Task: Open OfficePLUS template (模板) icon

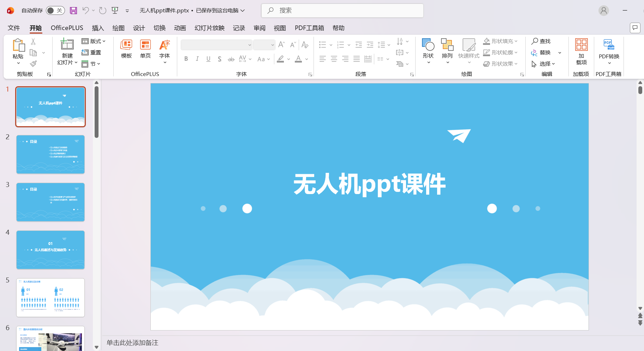Action: click(x=126, y=49)
